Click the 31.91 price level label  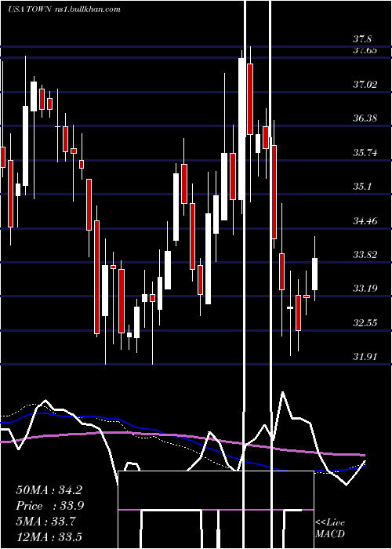365,356
